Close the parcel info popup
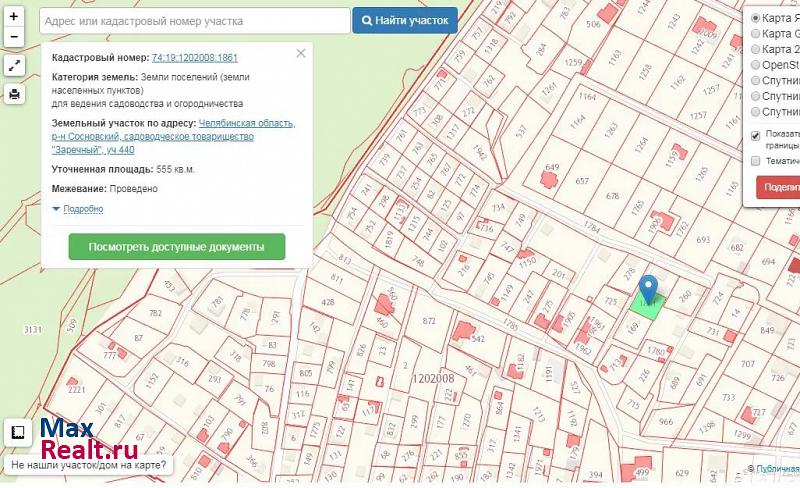This screenshot has width=800, height=488. (300, 53)
